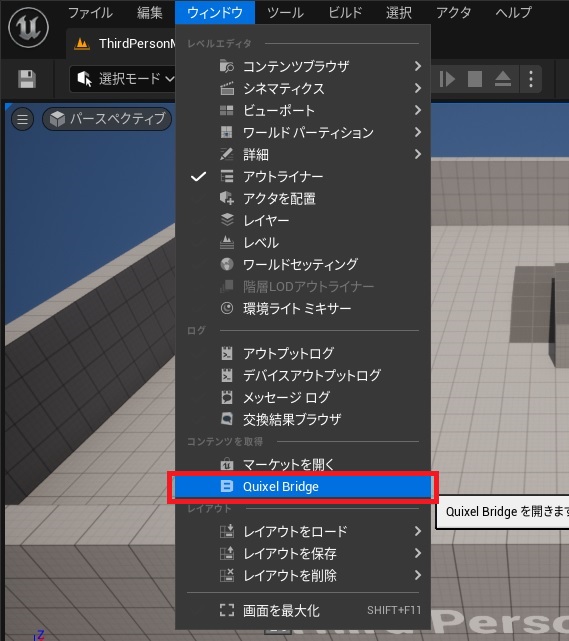Expand the シネマティクス submenu arrow
This screenshot has height=641, width=569.
point(417,88)
